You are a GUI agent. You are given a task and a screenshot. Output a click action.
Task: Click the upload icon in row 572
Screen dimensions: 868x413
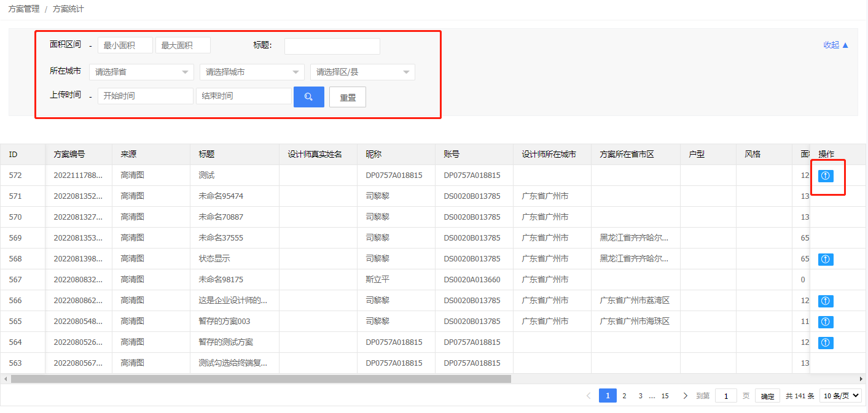[x=826, y=176]
